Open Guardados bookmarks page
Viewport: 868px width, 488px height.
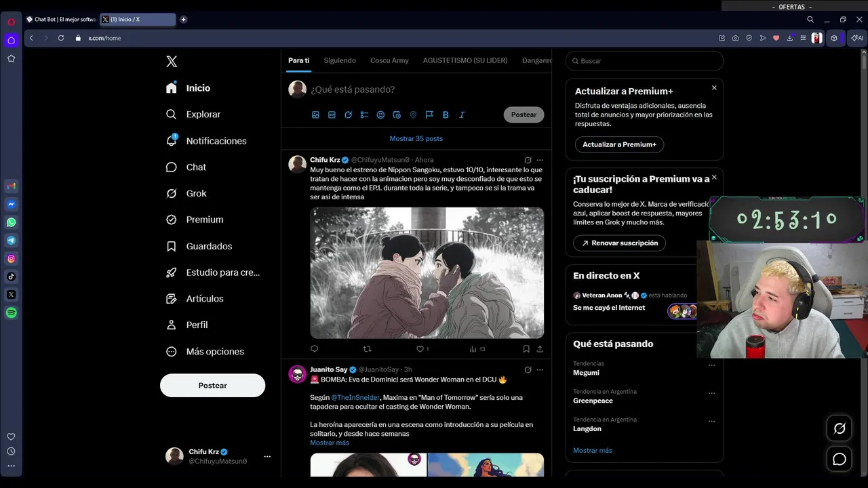click(199, 246)
